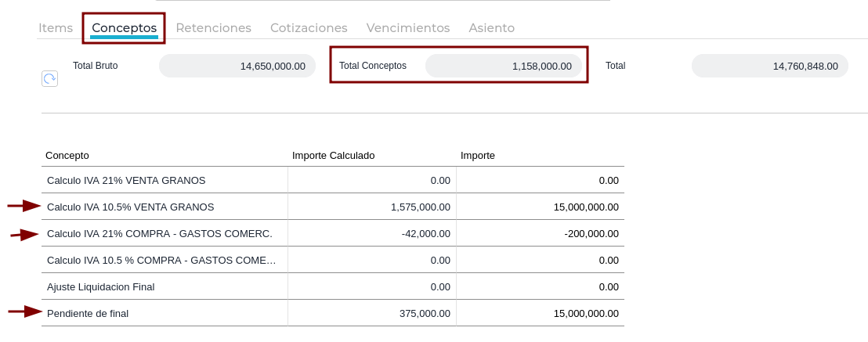
Task: Select Calculo IVA 21% VENTA GRANOS row
Action: [333, 181]
